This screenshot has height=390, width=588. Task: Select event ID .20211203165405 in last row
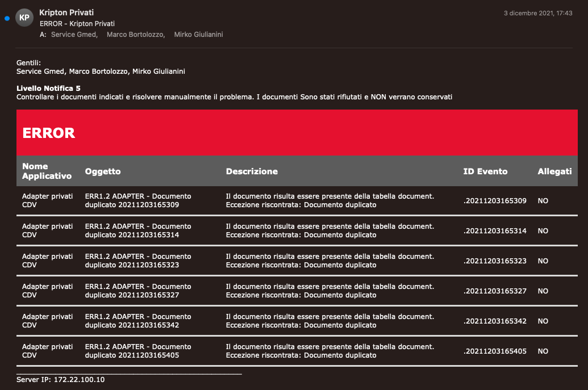pyautogui.click(x=495, y=351)
